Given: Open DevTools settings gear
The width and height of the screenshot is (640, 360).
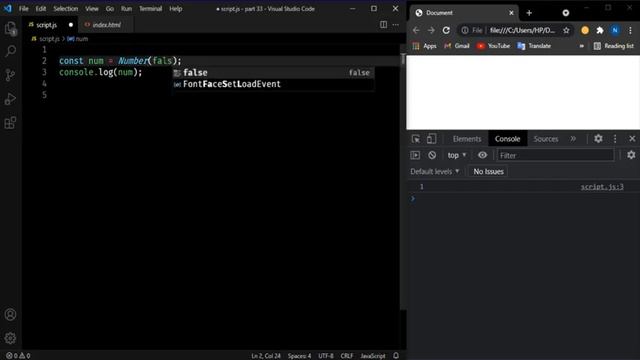Looking at the screenshot, I should point(598,139).
